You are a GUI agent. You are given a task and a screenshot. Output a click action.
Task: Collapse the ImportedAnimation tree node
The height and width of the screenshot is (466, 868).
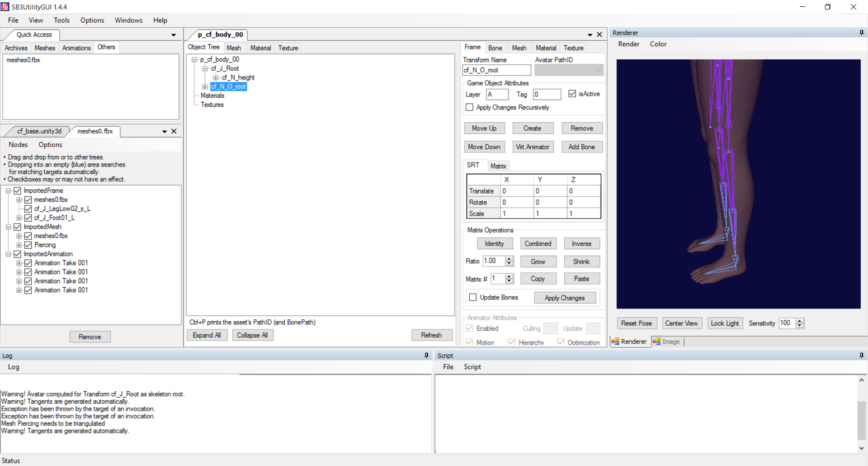click(x=8, y=254)
